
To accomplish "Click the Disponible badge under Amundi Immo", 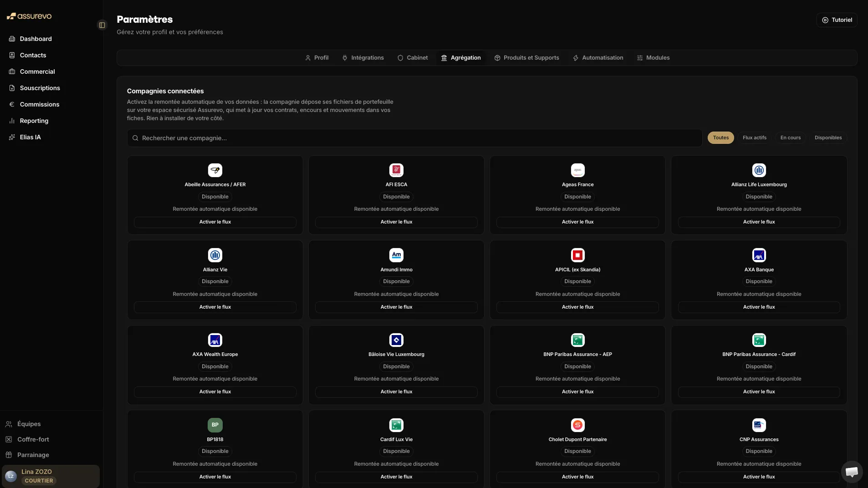I will pyautogui.click(x=396, y=281).
